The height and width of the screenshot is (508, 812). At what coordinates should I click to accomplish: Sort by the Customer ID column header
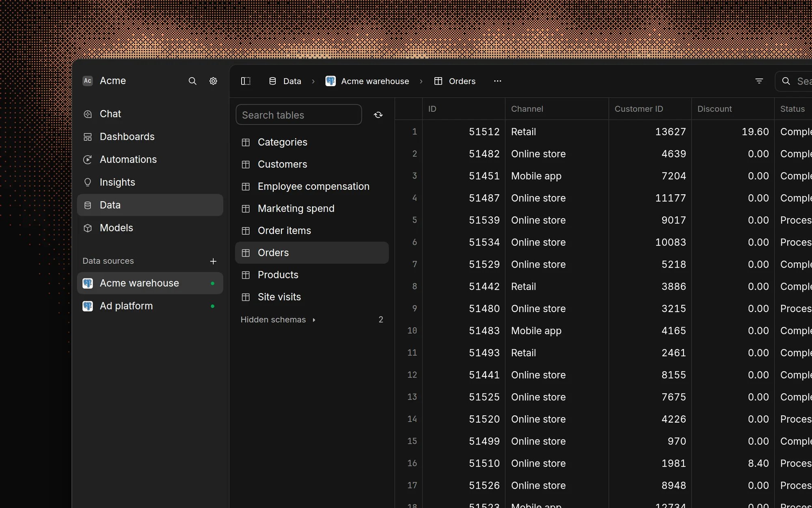click(639, 109)
